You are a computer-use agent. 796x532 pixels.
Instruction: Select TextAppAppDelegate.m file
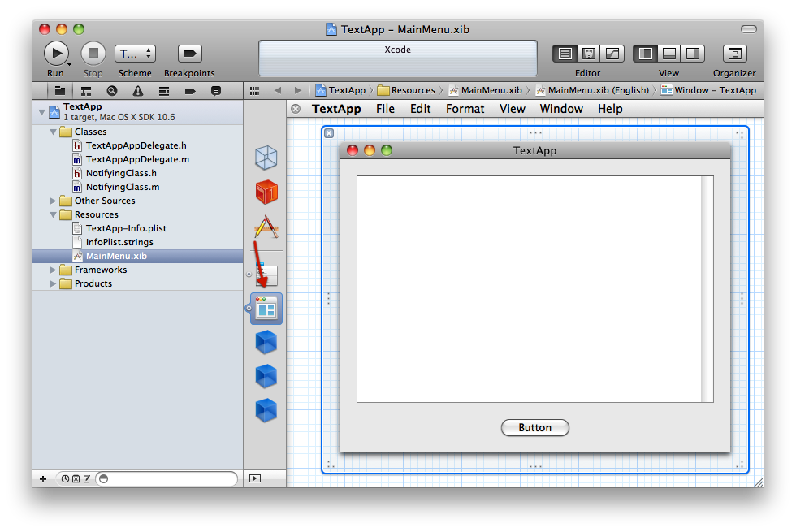(x=137, y=159)
